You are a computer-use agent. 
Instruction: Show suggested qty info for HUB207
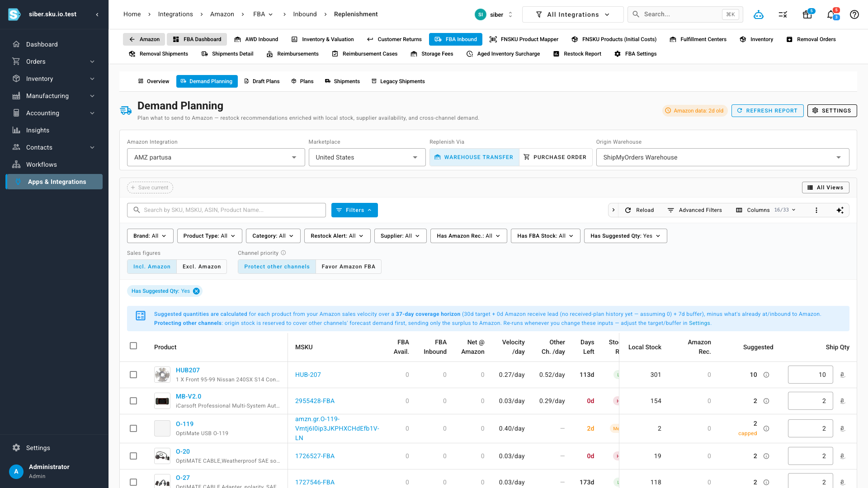click(766, 375)
